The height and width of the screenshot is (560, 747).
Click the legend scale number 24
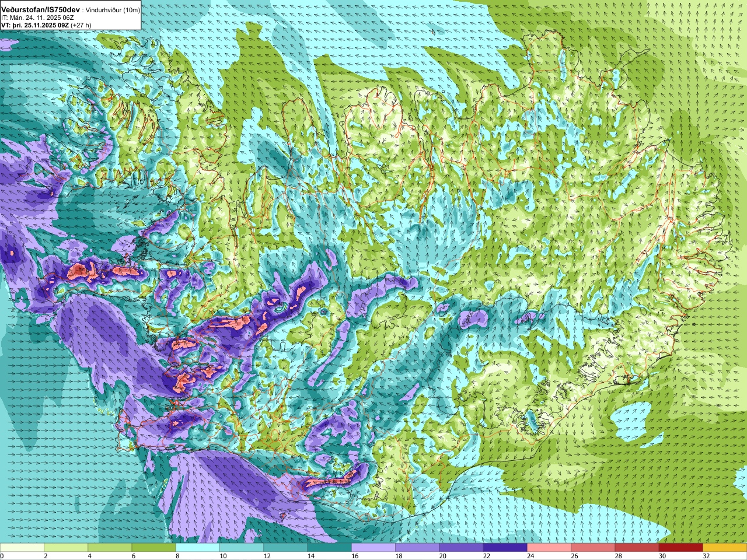click(530, 556)
